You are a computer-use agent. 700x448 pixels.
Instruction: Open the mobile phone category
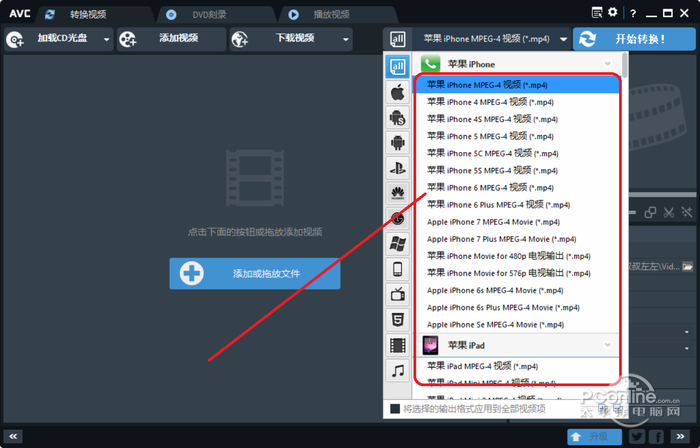(397, 269)
